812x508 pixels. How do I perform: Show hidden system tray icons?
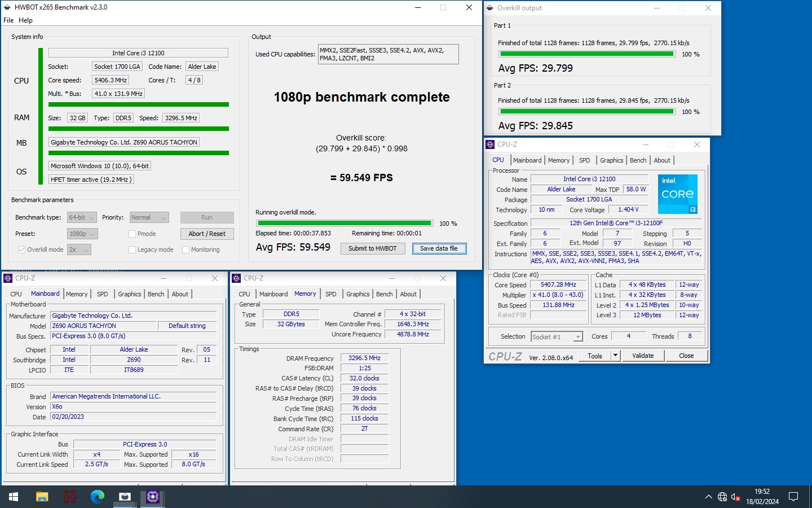click(708, 497)
